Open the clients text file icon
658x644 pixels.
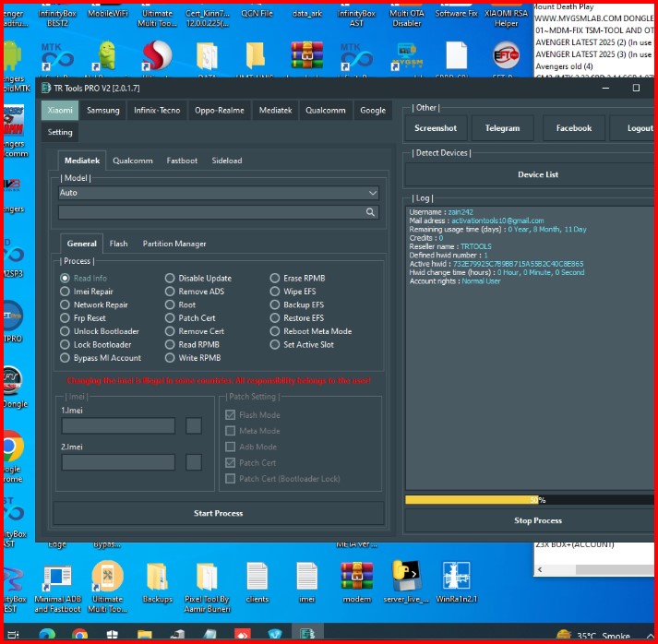(x=257, y=577)
